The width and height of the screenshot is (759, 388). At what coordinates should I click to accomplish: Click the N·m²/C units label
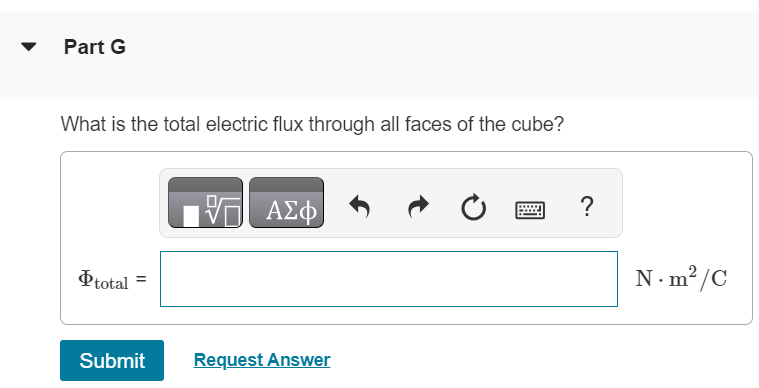(x=681, y=278)
